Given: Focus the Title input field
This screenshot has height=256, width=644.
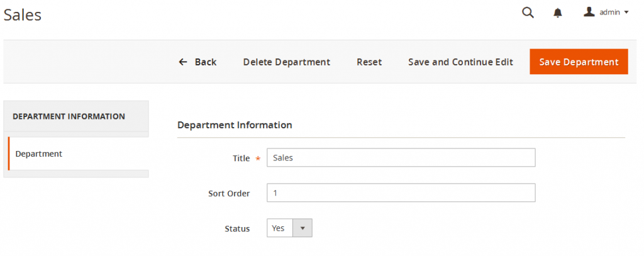Looking at the screenshot, I should click(401, 158).
